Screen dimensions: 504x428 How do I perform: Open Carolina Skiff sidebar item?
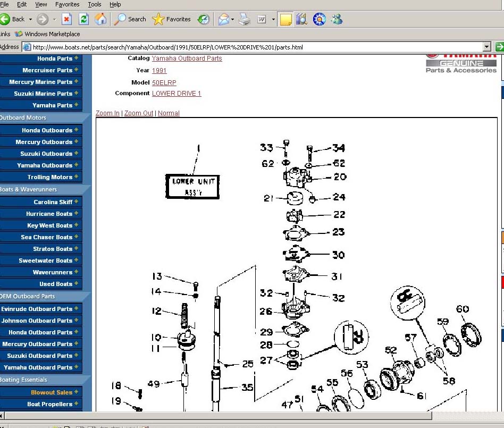tap(41, 202)
